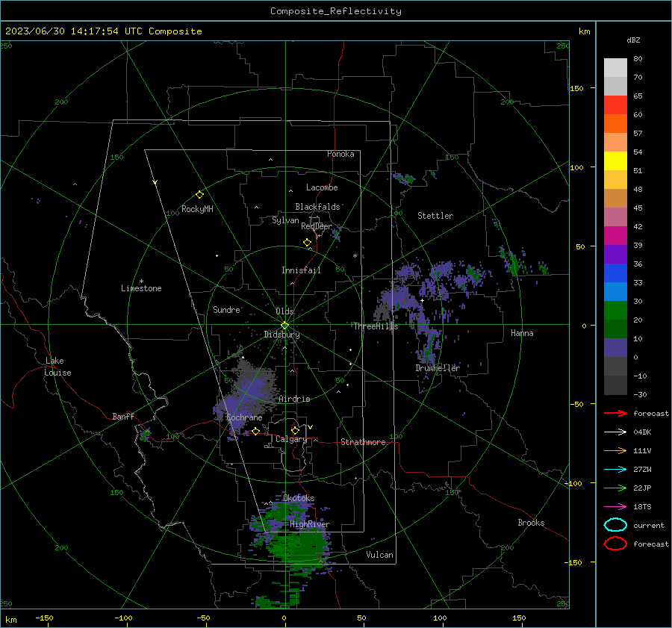Click the RedDeer city label
672x628 pixels.
(x=317, y=226)
